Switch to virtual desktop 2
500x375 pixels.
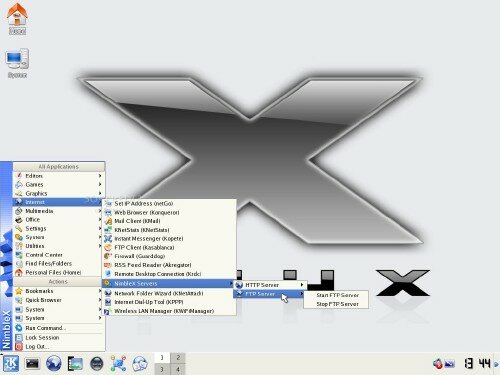tap(178, 358)
